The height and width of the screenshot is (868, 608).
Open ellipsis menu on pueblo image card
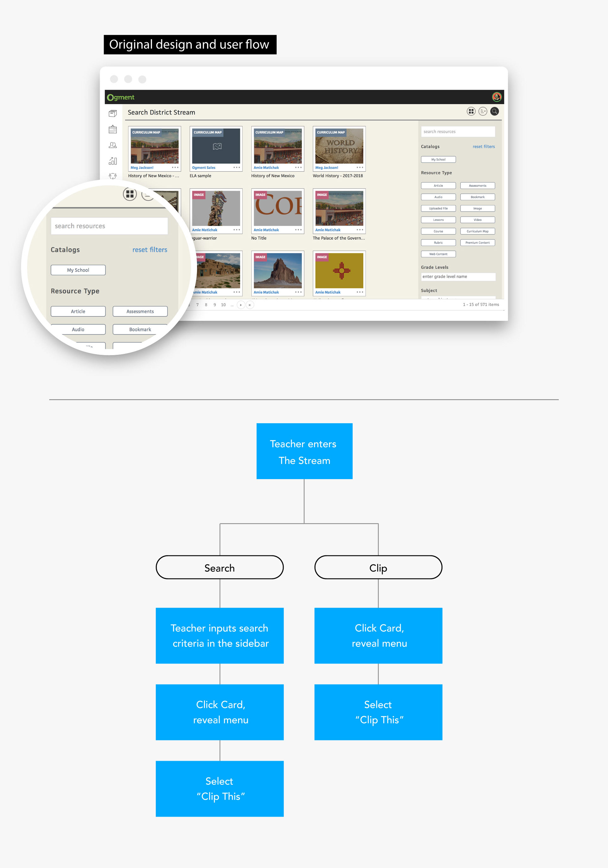237,292
